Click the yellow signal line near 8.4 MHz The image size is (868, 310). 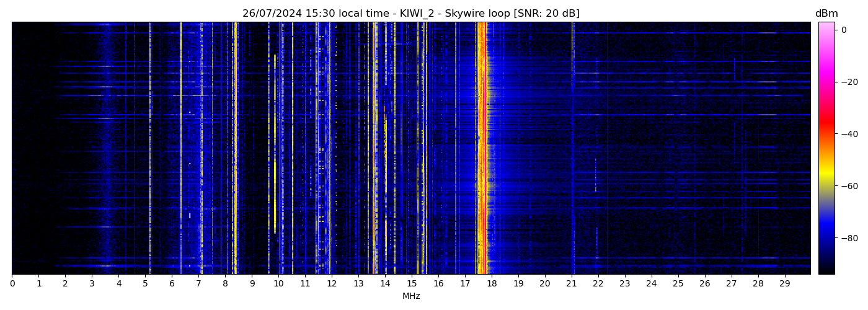tap(236, 149)
